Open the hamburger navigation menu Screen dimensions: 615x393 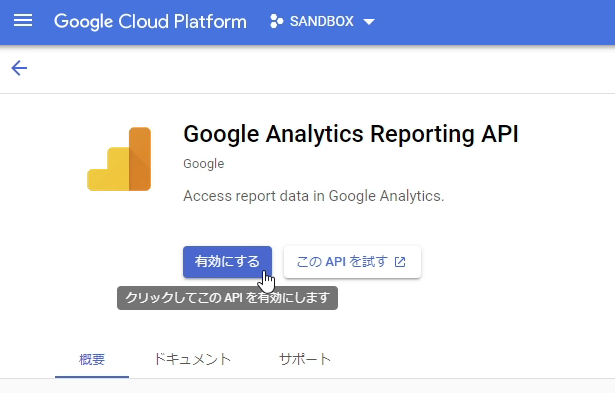(23, 21)
